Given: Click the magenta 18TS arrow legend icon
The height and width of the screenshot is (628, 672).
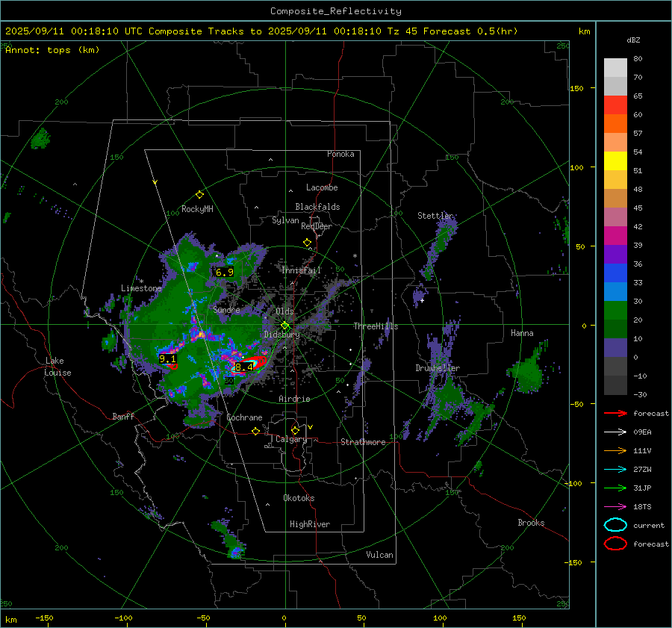Looking at the screenshot, I should click(615, 507).
